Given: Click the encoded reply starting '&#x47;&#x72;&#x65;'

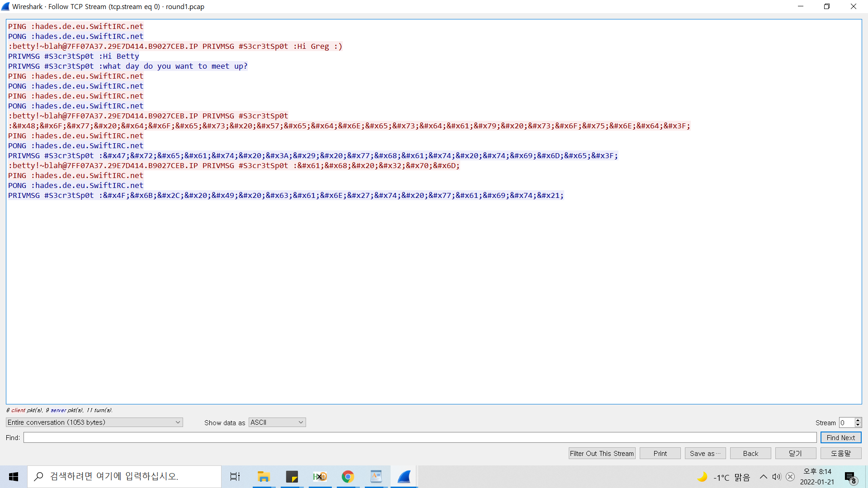Looking at the screenshot, I should click(313, 155).
